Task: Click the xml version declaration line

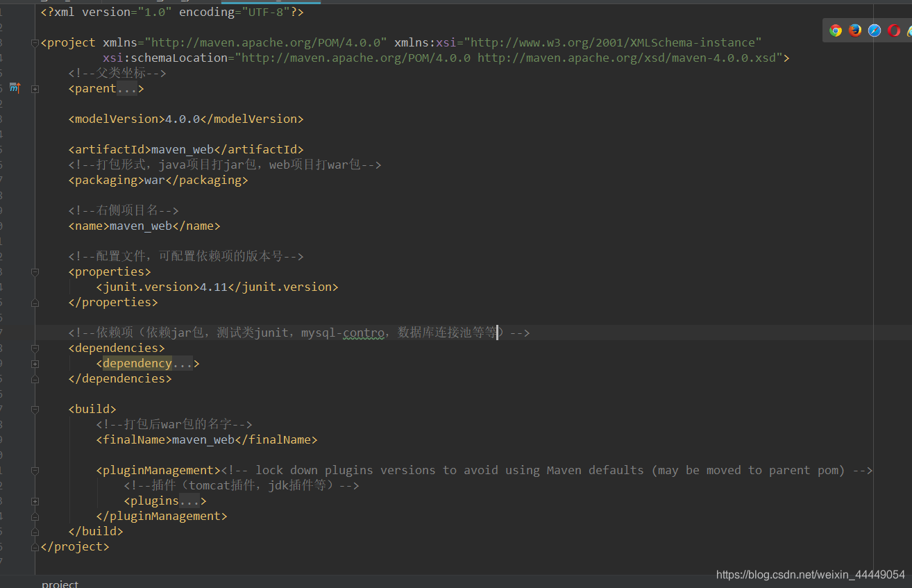Action: (172, 12)
